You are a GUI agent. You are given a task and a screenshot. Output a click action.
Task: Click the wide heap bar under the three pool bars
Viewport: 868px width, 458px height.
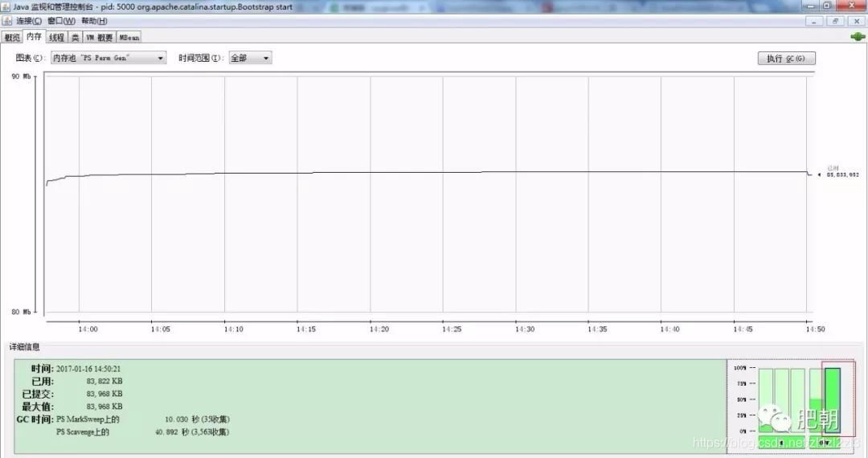pos(781,443)
